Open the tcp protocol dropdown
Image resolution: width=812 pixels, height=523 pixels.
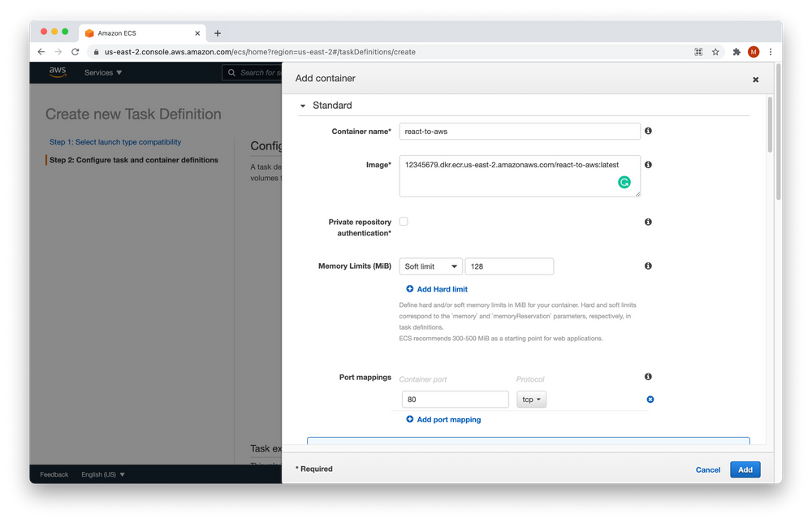coord(531,400)
